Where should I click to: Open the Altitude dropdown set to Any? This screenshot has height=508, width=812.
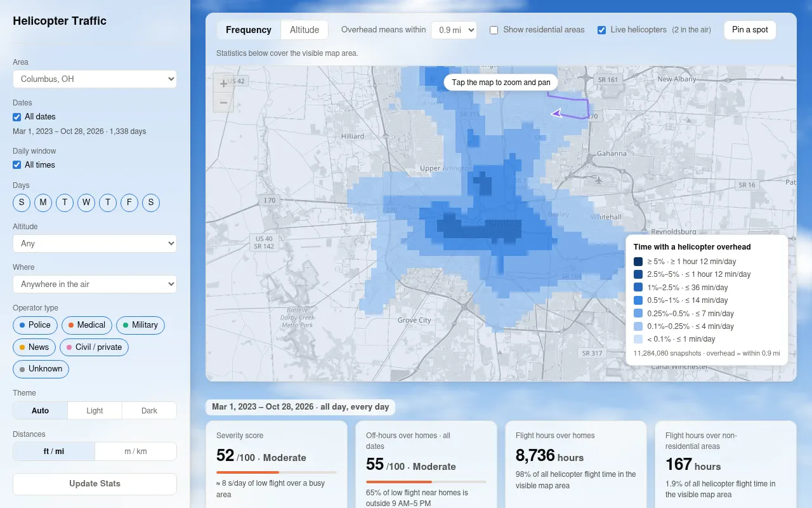coord(95,244)
